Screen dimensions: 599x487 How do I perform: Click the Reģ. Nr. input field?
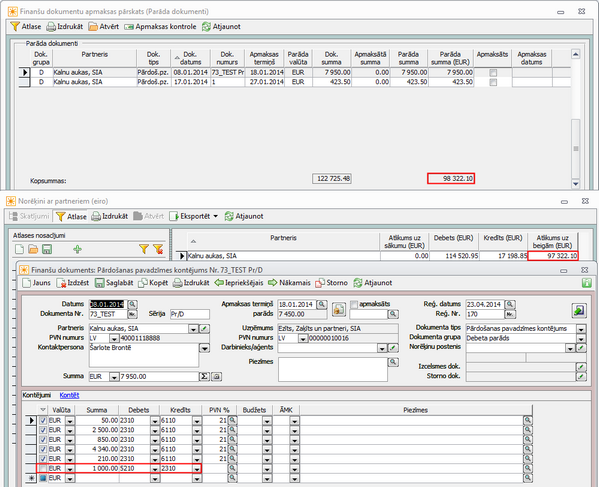[x=485, y=314]
